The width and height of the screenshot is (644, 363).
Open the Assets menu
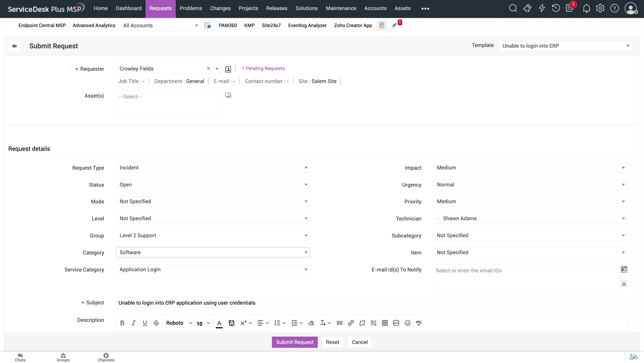[x=402, y=8]
